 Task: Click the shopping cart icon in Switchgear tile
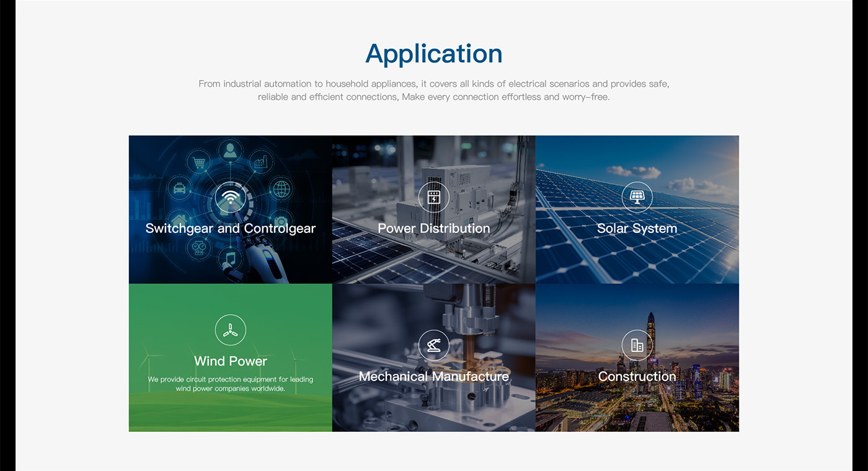(199, 163)
